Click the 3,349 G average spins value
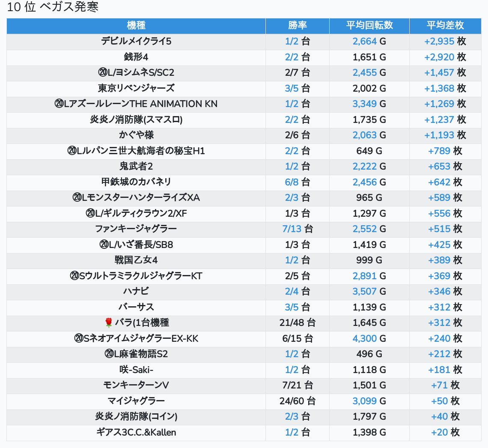Screen dimensions: 488x448 [x=365, y=104]
